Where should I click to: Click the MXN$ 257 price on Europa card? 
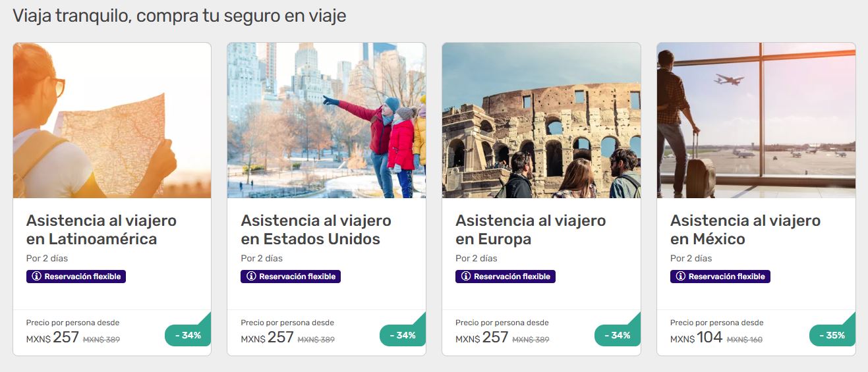click(x=482, y=338)
